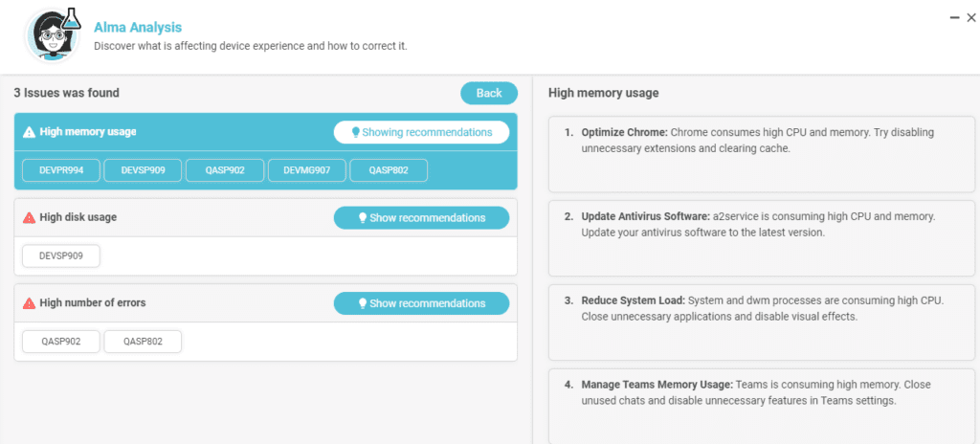Click lightbulb icon in Showing recommendations button
The width and height of the screenshot is (980, 444).
356,132
